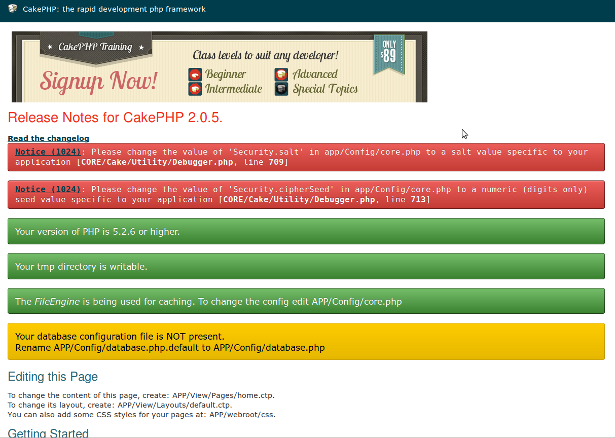
Task: Click the Class levels to suit any developer text
Action: tap(264, 54)
